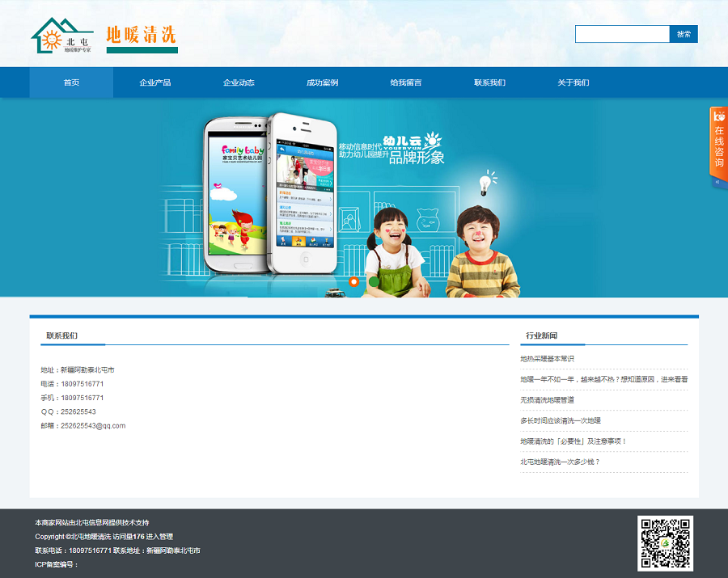Click inside the search text field

point(622,34)
